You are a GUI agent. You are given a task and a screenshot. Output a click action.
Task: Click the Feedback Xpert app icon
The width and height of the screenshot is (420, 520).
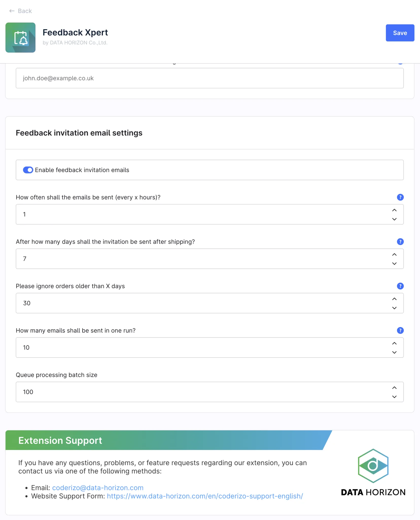click(21, 38)
